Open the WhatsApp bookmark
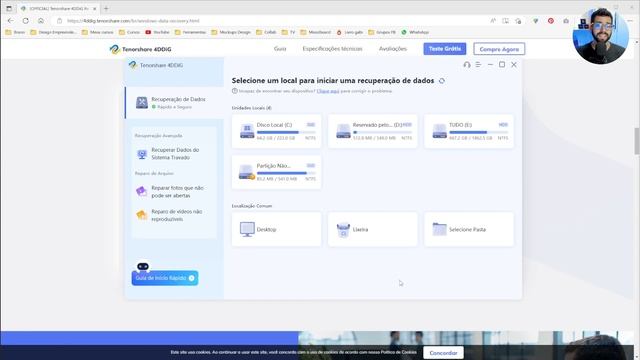This screenshot has height=360, width=640. (415, 32)
